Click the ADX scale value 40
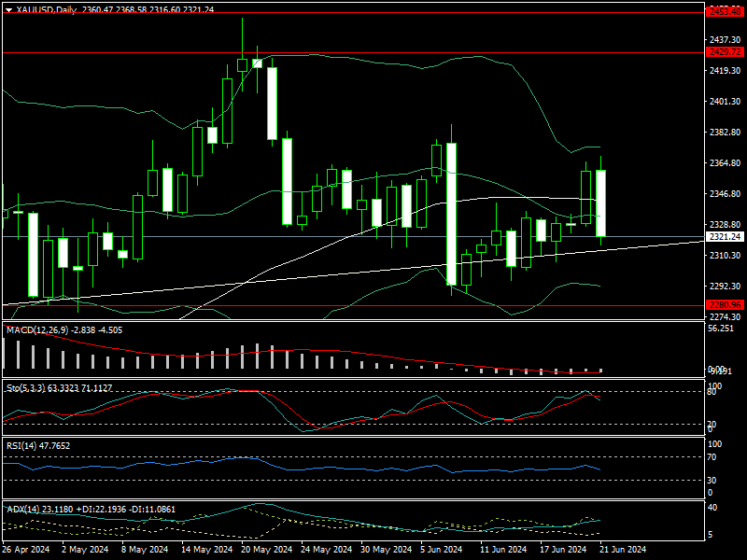Image resolution: width=747 pixels, height=560 pixels. tap(712, 508)
